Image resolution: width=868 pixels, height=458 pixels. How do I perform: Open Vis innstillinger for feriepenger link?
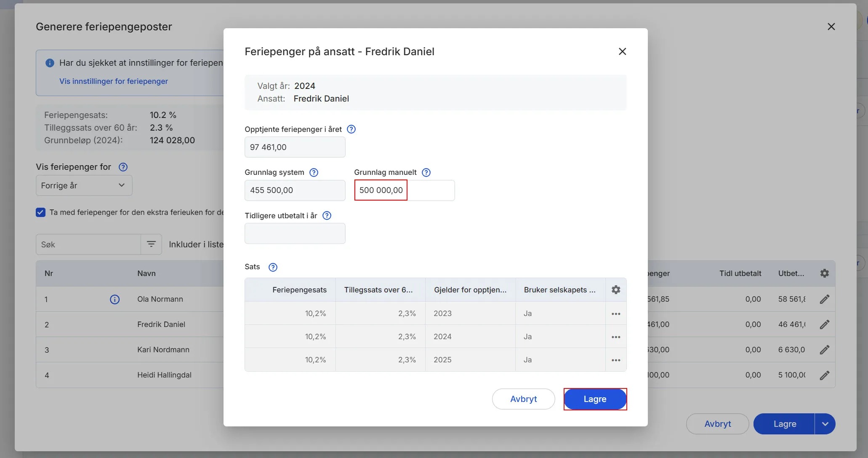pos(113,81)
